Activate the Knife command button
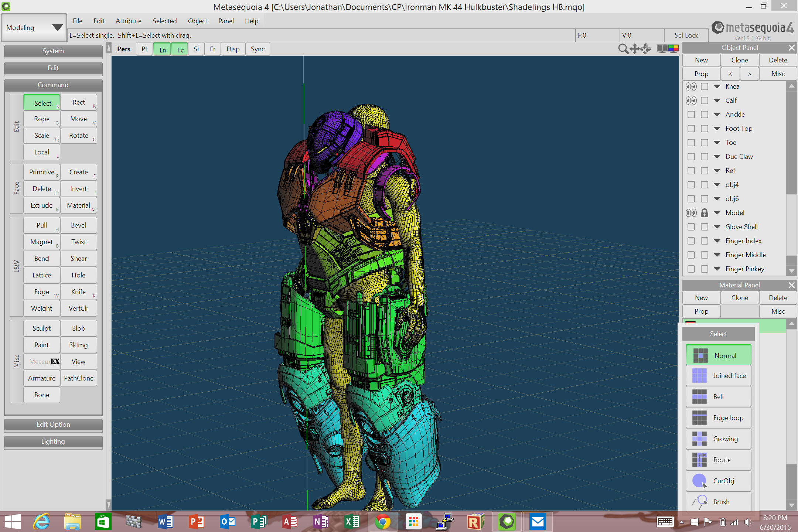This screenshot has width=798, height=532. tap(79, 292)
